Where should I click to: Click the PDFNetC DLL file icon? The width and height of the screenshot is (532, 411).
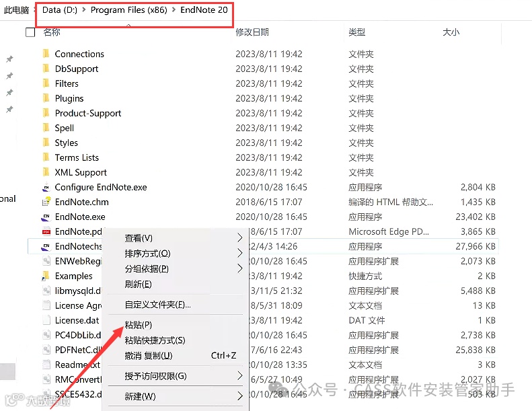coord(46,350)
